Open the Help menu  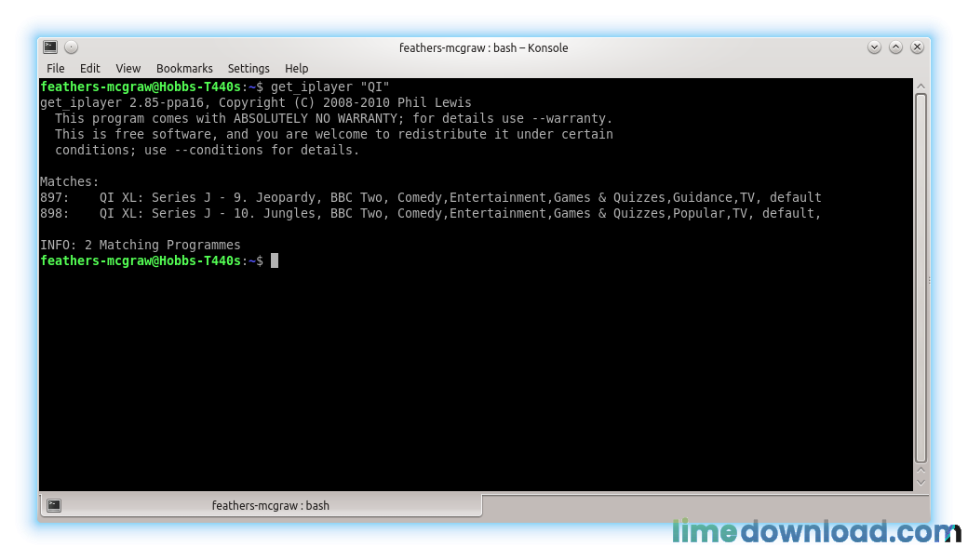296,69
